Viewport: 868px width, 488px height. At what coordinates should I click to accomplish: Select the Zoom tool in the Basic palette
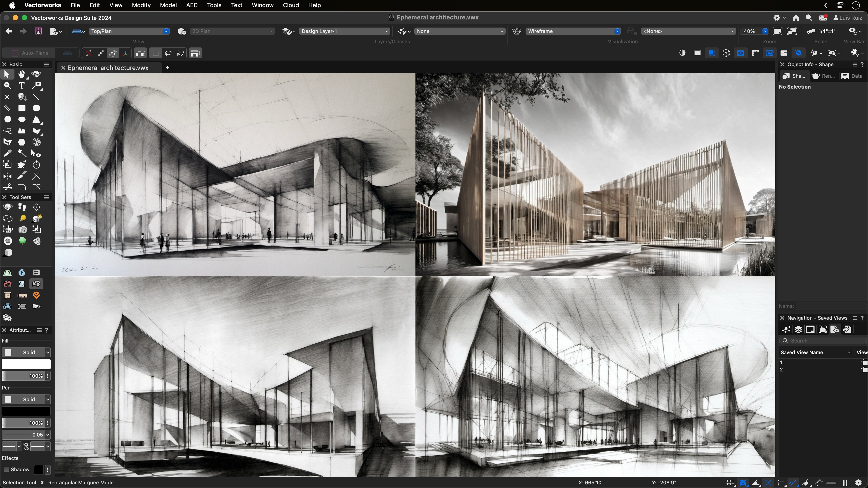point(7,86)
